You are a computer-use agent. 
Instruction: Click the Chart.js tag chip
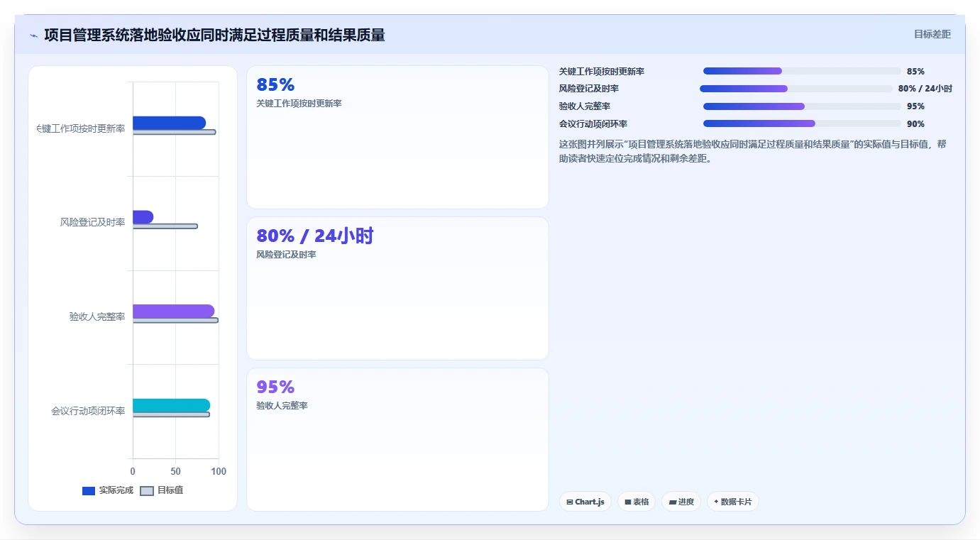[x=585, y=502]
